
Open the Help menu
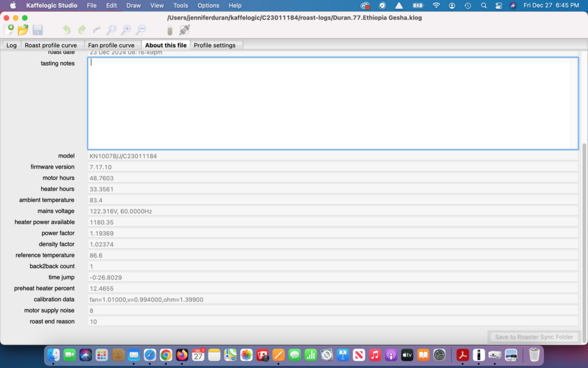(235, 6)
